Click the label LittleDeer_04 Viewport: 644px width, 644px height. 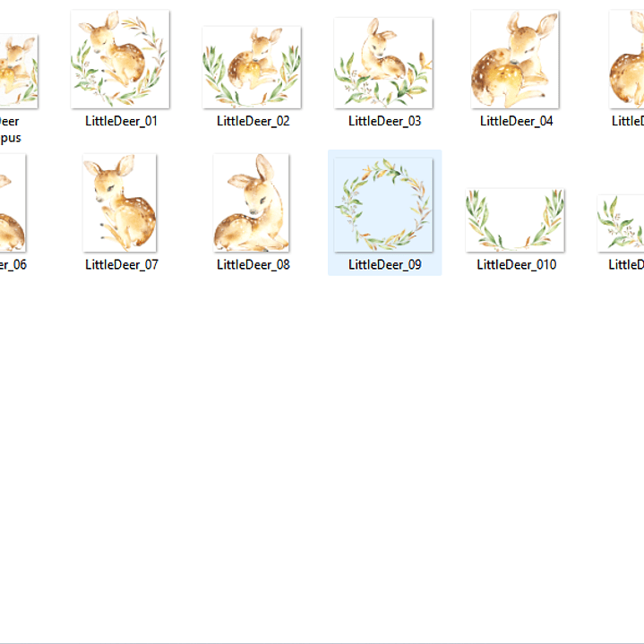(516, 121)
